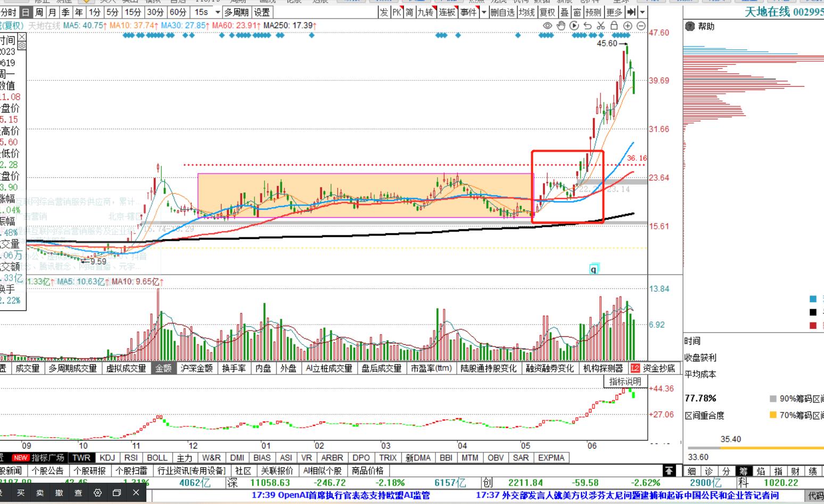Viewport: 824px width, 504px height.
Task: Open the 复权 adjustment option
Action: pyautogui.click(x=547, y=12)
